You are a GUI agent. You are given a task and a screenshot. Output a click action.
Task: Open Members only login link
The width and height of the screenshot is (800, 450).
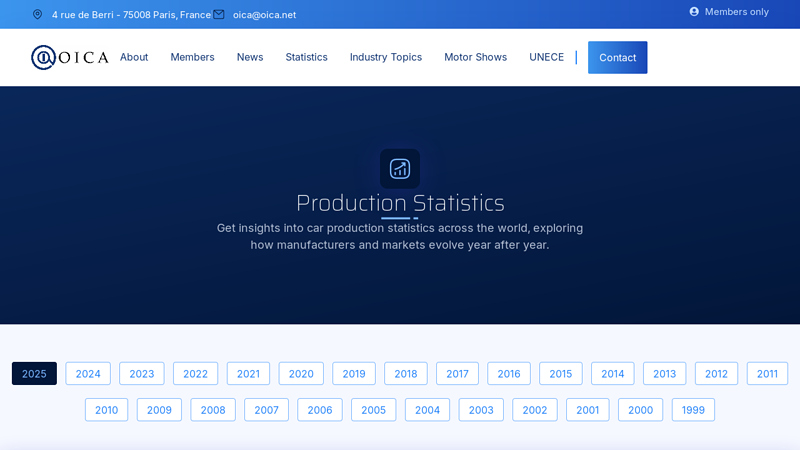coord(736,12)
